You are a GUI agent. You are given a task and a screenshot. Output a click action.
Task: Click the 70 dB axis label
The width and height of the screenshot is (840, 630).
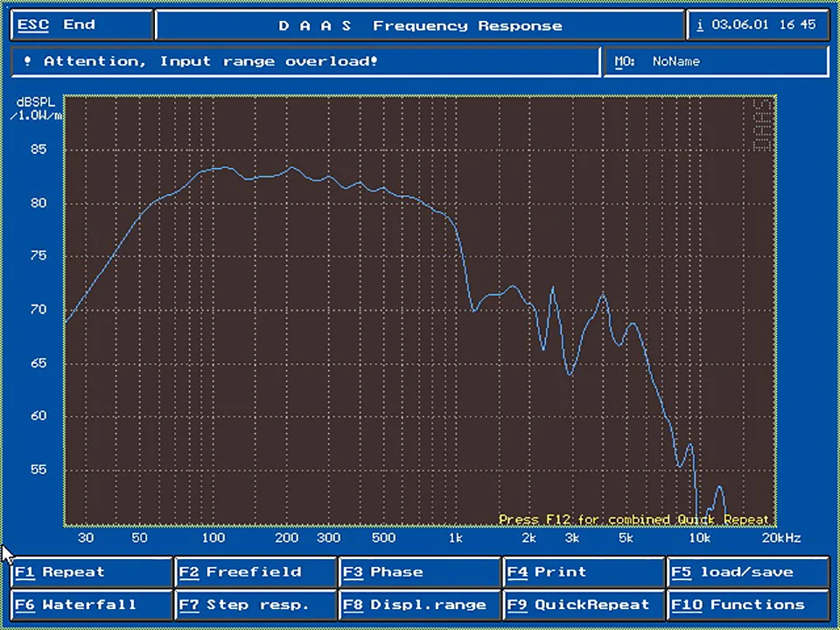(38, 309)
